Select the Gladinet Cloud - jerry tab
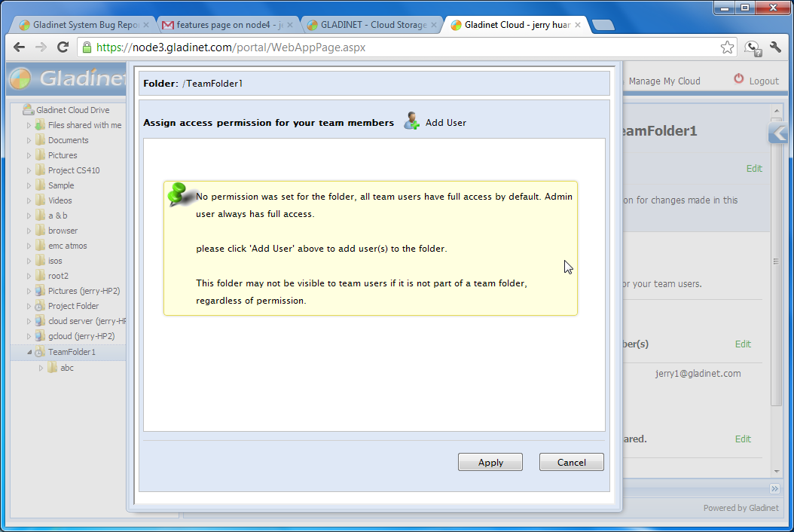 click(x=517, y=25)
